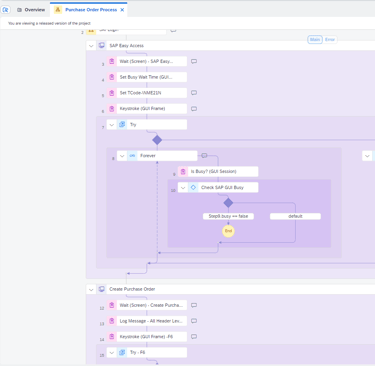Image resolution: width=375 pixels, height=366 pixels.
Task: Open comment on the Log Message step
Action: [194, 321]
